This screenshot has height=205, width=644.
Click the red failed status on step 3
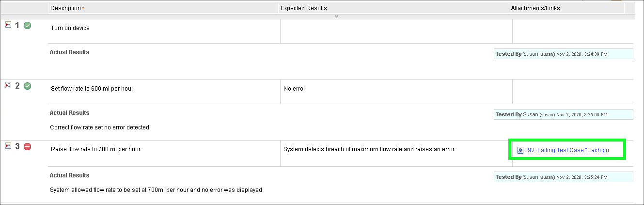[x=28, y=146]
